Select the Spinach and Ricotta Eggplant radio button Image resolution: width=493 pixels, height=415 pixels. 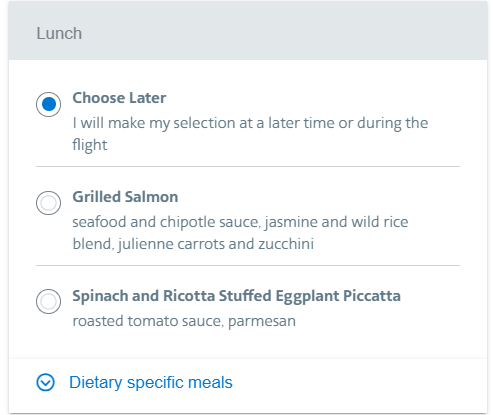point(48,301)
